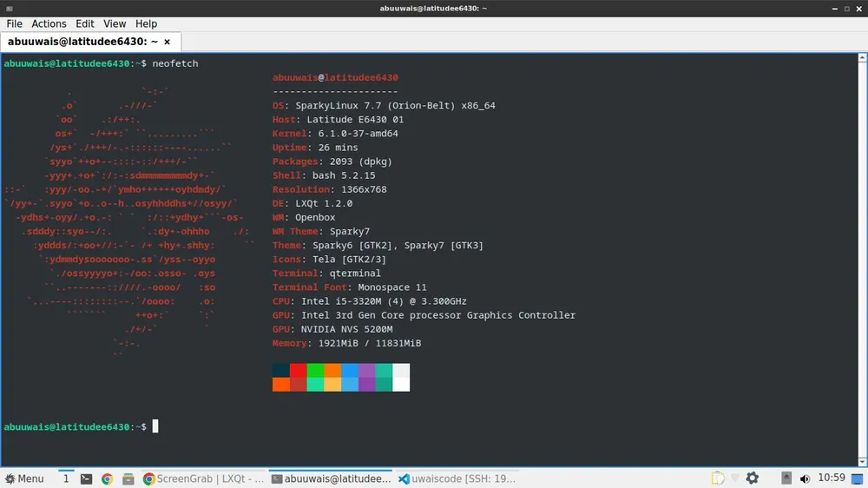The image size is (868, 488).
Task: Click the show desktop panel icon
Action: click(858, 478)
